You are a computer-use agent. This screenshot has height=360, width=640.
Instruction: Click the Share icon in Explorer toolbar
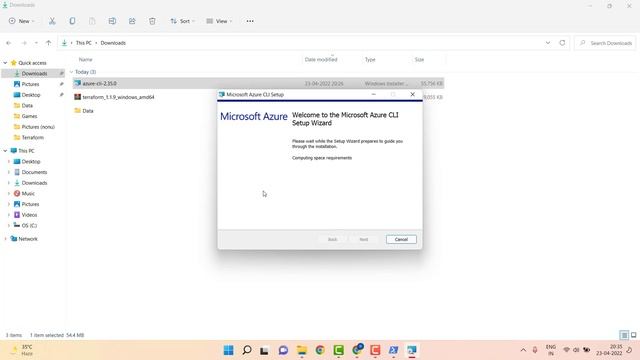point(132,21)
